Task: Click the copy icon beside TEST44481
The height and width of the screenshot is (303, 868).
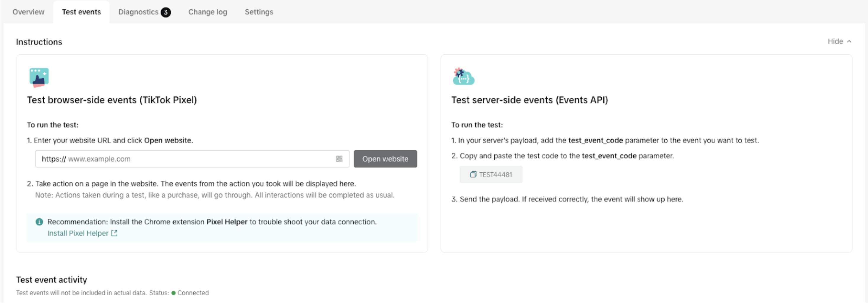Action: 473,175
